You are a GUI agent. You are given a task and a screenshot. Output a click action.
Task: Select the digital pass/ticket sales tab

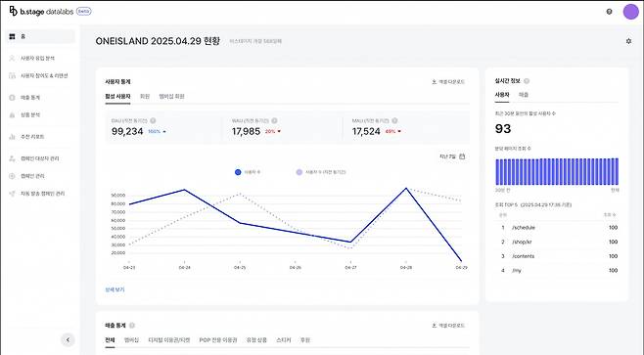coord(169,340)
